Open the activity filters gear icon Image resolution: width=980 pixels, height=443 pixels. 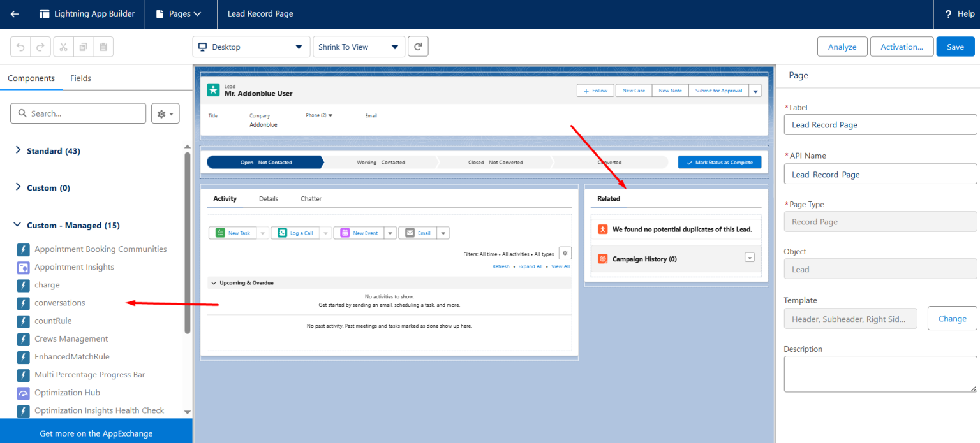click(x=565, y=252)
